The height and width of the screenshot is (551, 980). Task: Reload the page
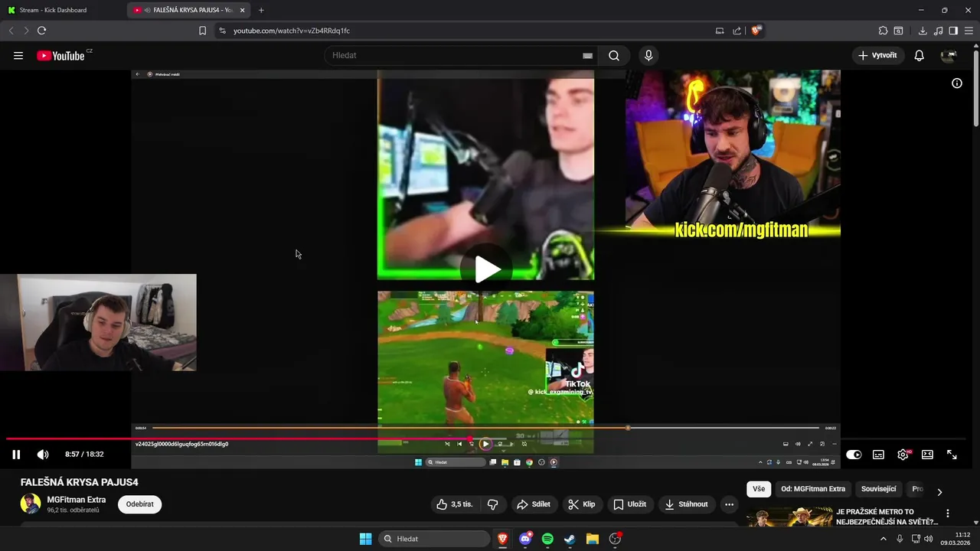41,31
